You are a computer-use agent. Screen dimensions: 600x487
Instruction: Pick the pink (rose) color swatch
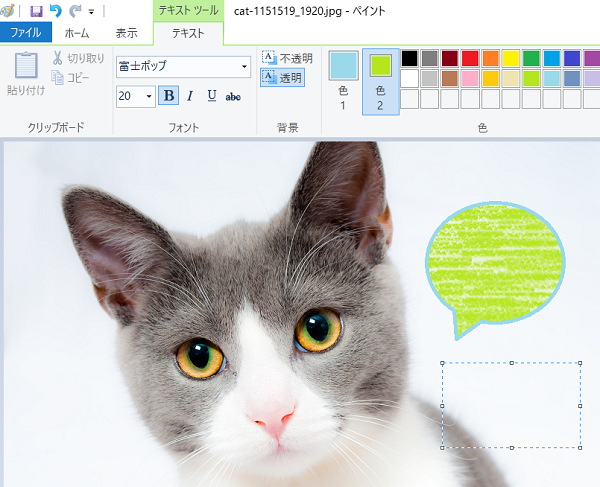tap(470, 79)
